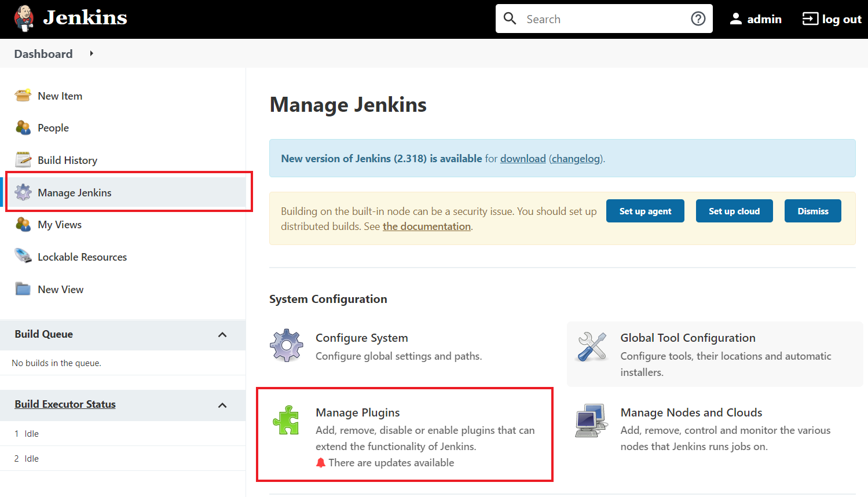
Task: Open New View link in sidebar
Action: 61,290
